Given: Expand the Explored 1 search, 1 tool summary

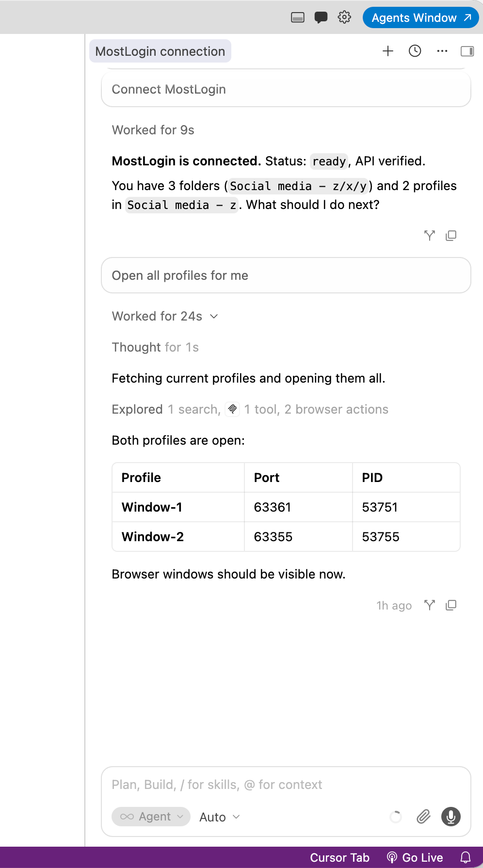Looking at the screenshot, I should 250,409.
